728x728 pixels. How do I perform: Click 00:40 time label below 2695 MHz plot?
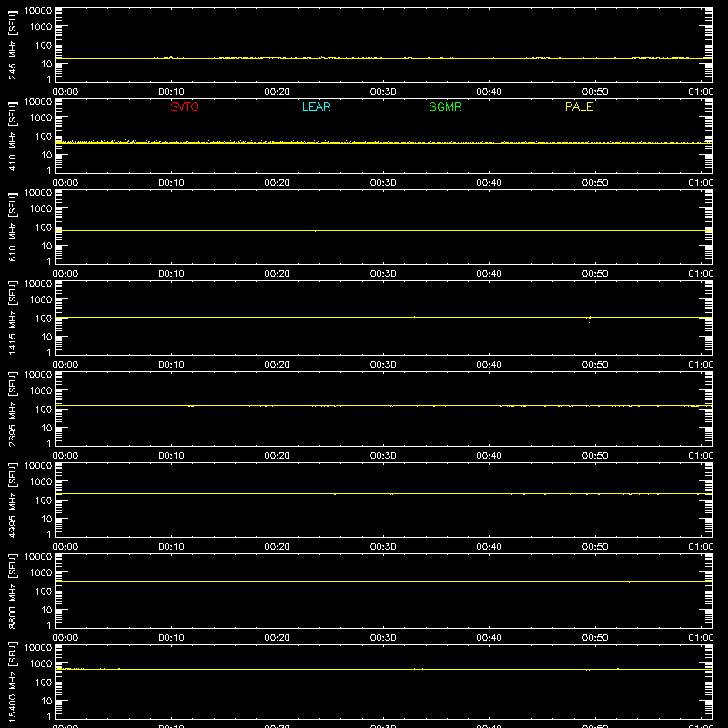489,456
